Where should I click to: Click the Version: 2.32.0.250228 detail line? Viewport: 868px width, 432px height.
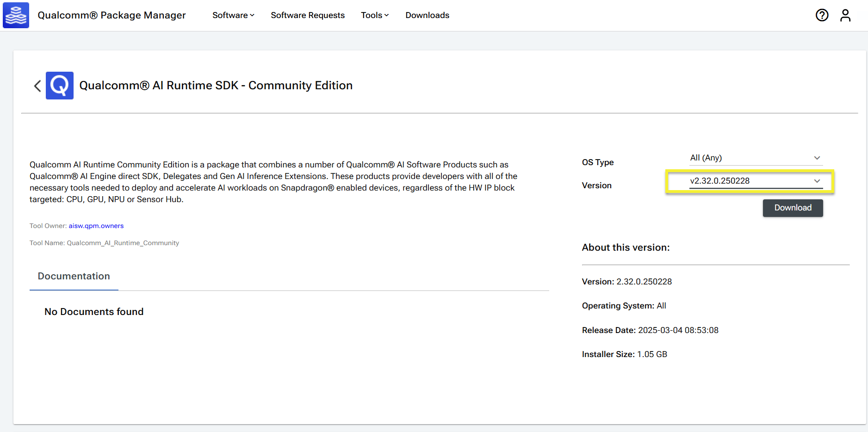(627, 282)
